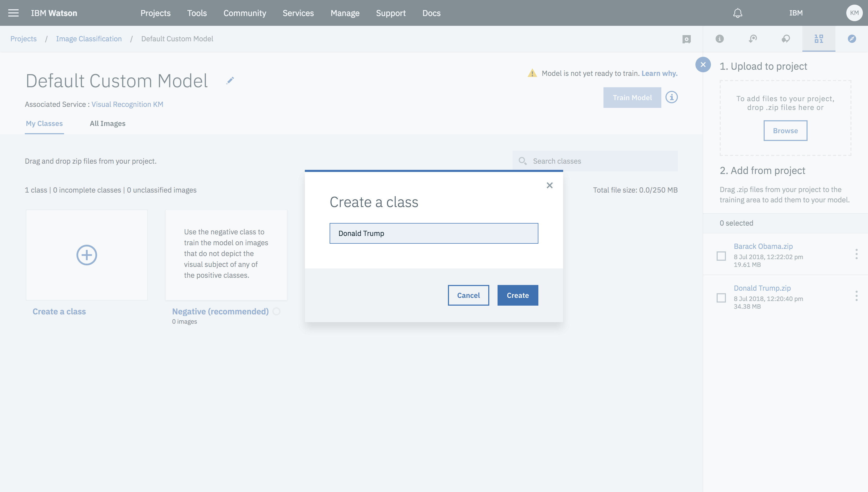Click the plus icon to create class
Screen dimensions: 868x492
(87, 255)
